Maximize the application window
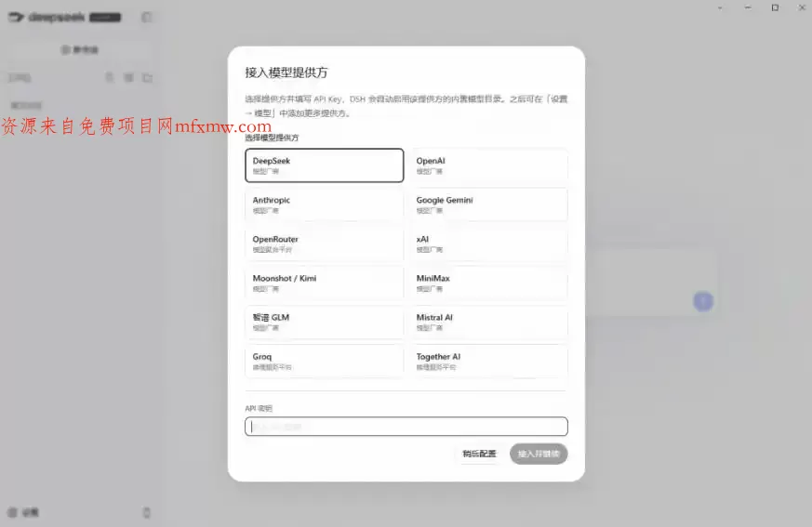The image size is (812, 527). [x=775, y=7]
